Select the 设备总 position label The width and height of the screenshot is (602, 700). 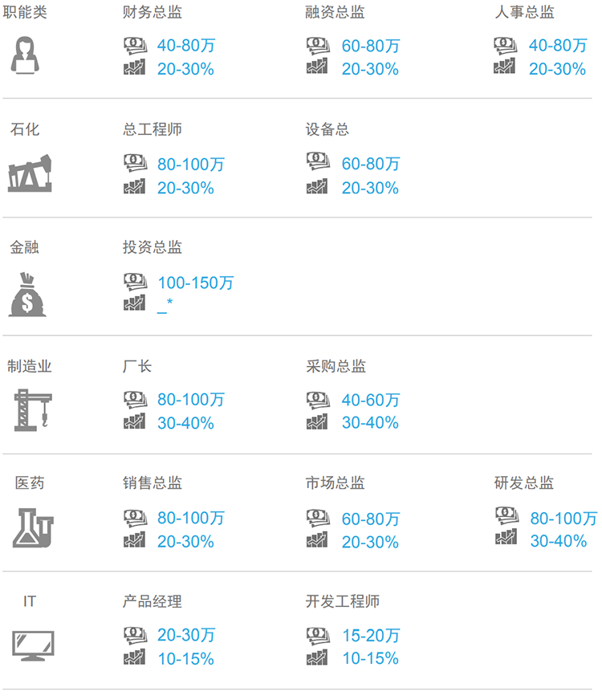pyautogui.click(x=327, y=130)
